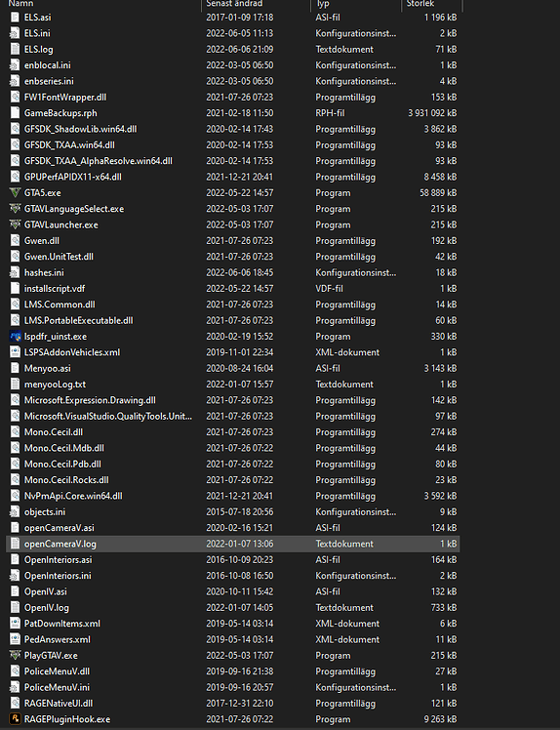This screenshot has height=730, width=560.
Task: Select GPUPerfAPIDX11-x64.dll
Action: click(x=72, y=177)
